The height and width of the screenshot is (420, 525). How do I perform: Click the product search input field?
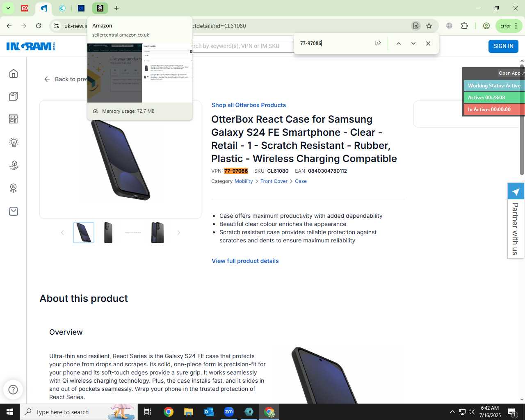[242, 46]
